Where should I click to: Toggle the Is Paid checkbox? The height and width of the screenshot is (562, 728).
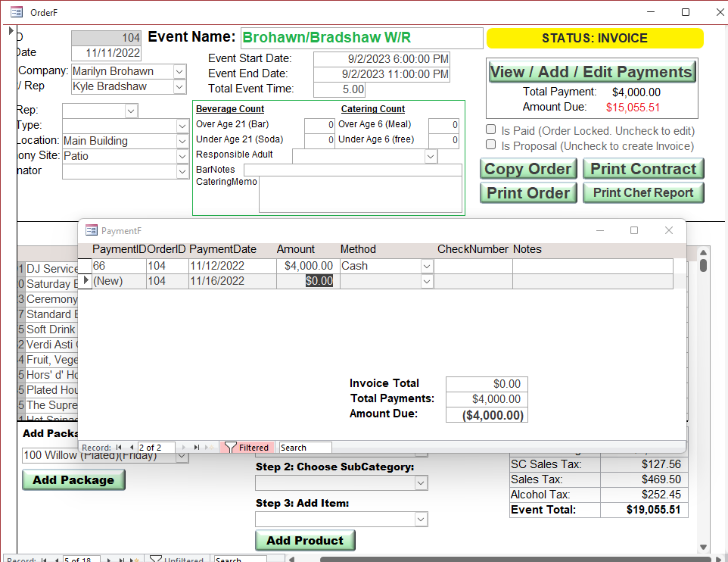pos(491,130)
